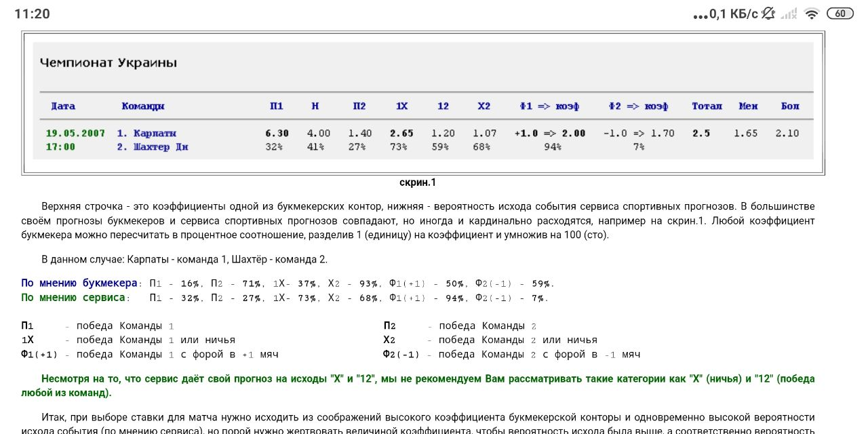This screenshot has height=434, width=868.
Task: Click the Команды column header
Action: tap(143, 106)
